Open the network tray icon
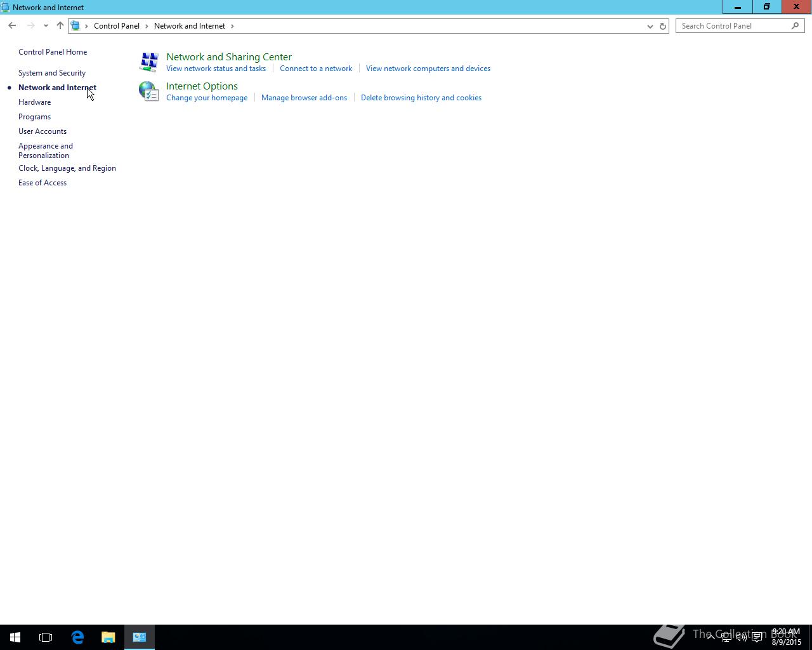 (x=726, y=637)
